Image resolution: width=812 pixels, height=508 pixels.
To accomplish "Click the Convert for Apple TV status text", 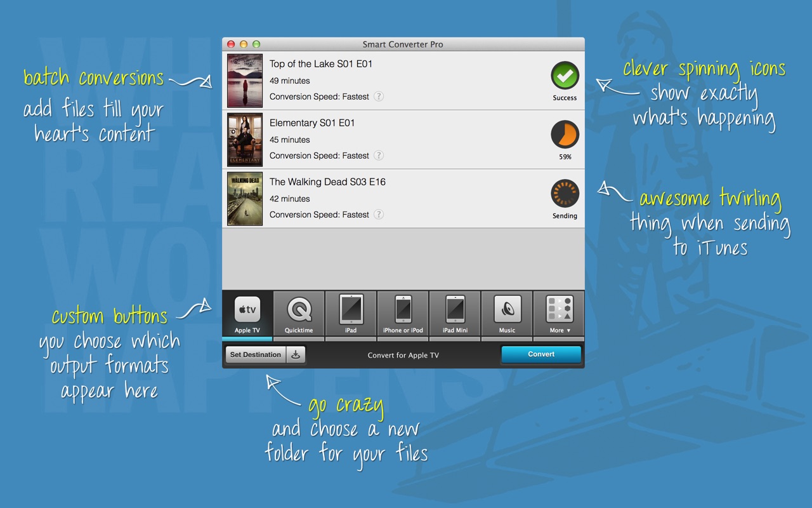I will pyautogui.click(x=403, y=355).
